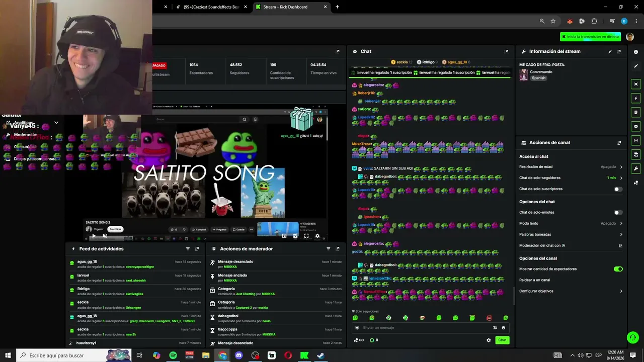Open the Windows Start menu
The image size is (644, 362).
8,355
